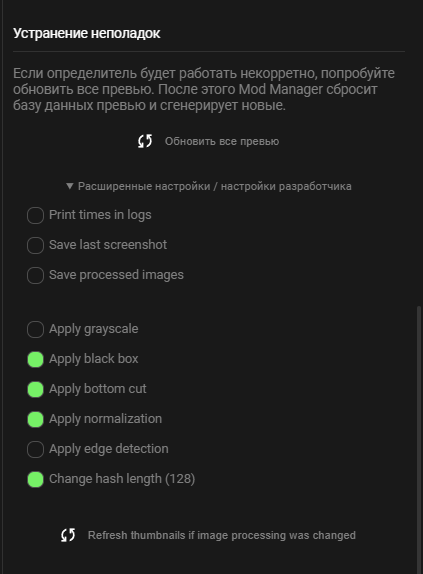Viewport: 423px width, 574px height.
Task: Enable the Print times in logs checkbox
Action: [35, 215]
